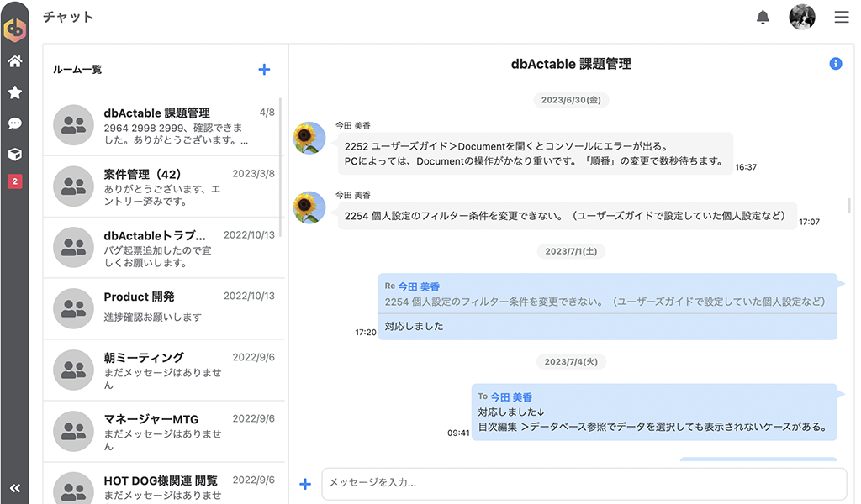Image resolution: width=861 pixels, height=504 pixels.
Task: Click group avatar of 朝ミーティング
Action: coord(73,370)
